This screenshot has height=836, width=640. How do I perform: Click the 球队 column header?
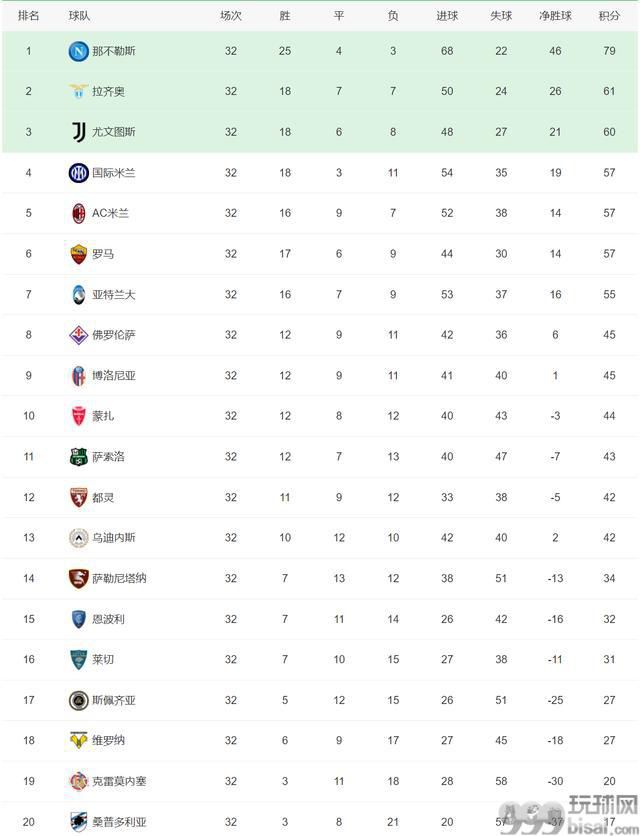(79, 15)
